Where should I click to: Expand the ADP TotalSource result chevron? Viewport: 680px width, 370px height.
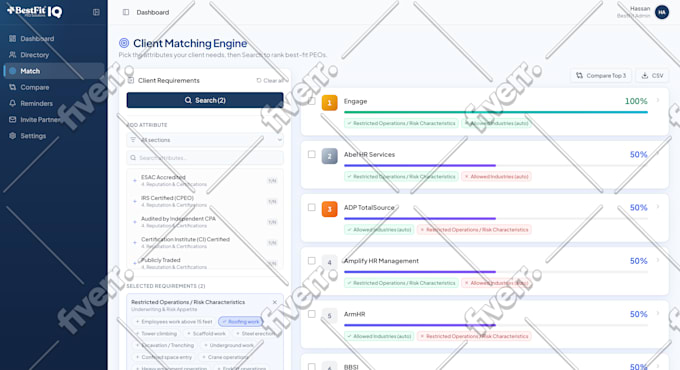point(658,207)
